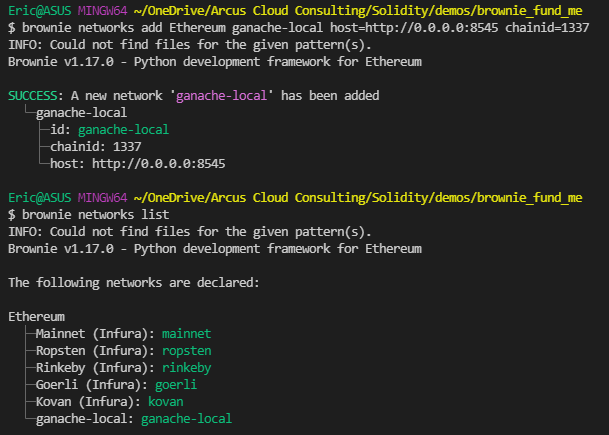Screen dimensions: 609x435
Task: Click the first 'Brownie v1.17.0' version line
Action: tap(215, 62)
